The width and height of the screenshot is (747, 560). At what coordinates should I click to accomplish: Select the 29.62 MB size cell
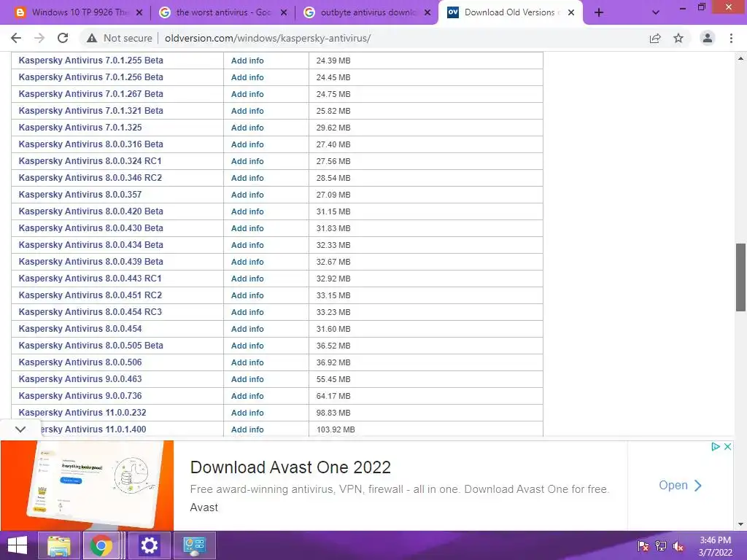pyautogui.click(x=426, y=128)
